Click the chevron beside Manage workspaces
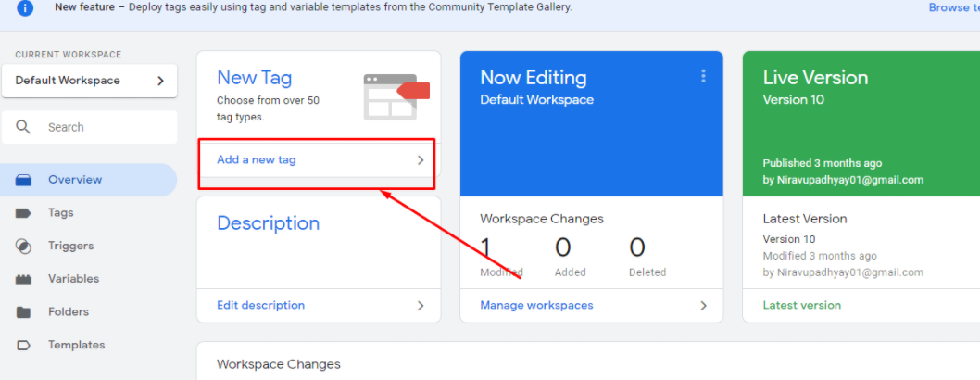The width and height of the screenshot is (980, 380). 703,306
